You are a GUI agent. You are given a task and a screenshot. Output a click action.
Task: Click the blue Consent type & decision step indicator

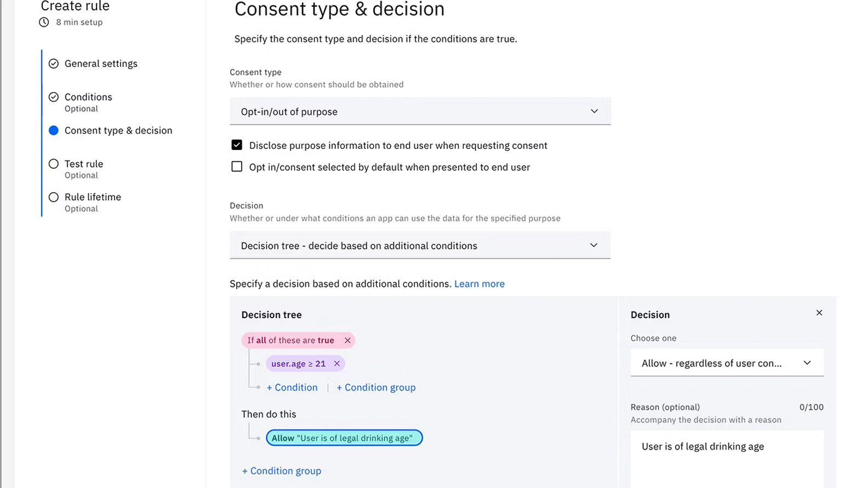[54, 130]
